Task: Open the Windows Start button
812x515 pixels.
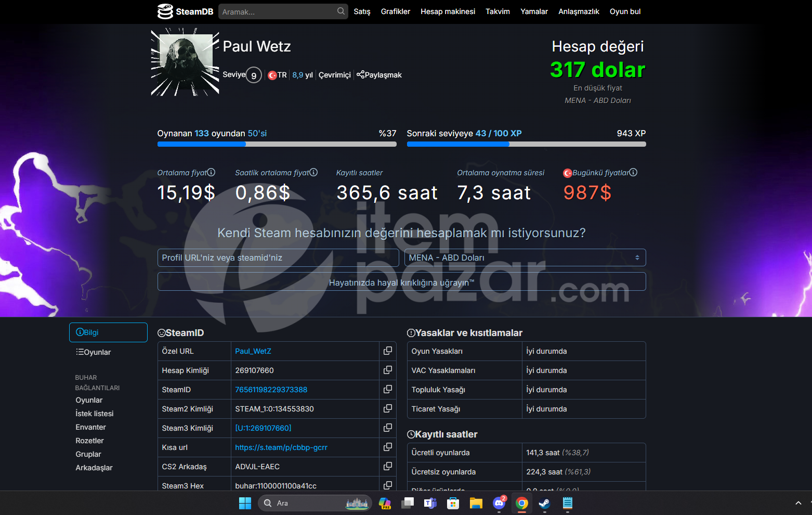Action: [245, 503]
